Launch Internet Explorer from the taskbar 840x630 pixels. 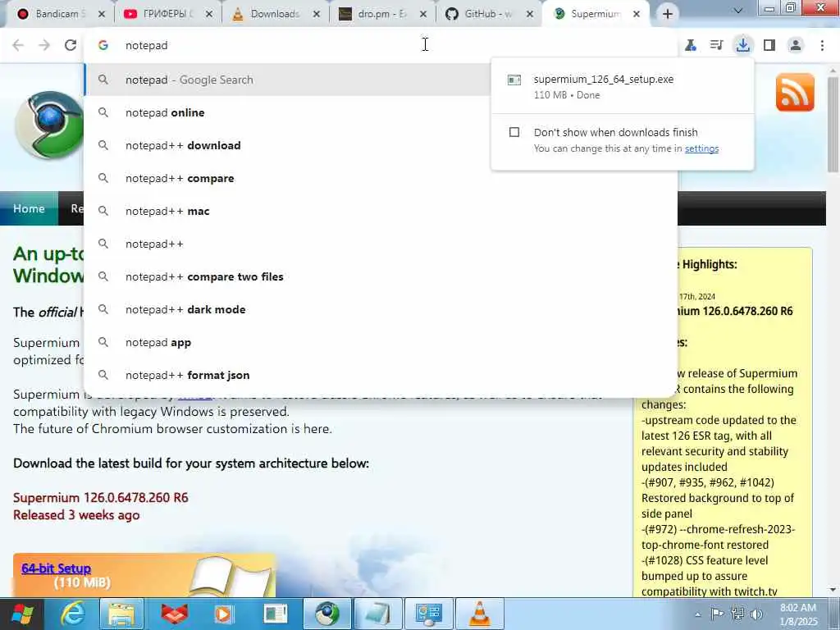coord(72,614)
